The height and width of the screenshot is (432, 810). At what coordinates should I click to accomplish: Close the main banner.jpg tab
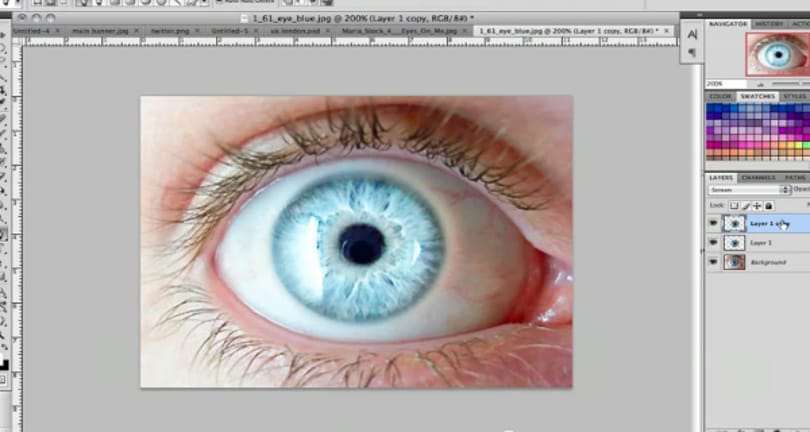(x=136, y=31)
